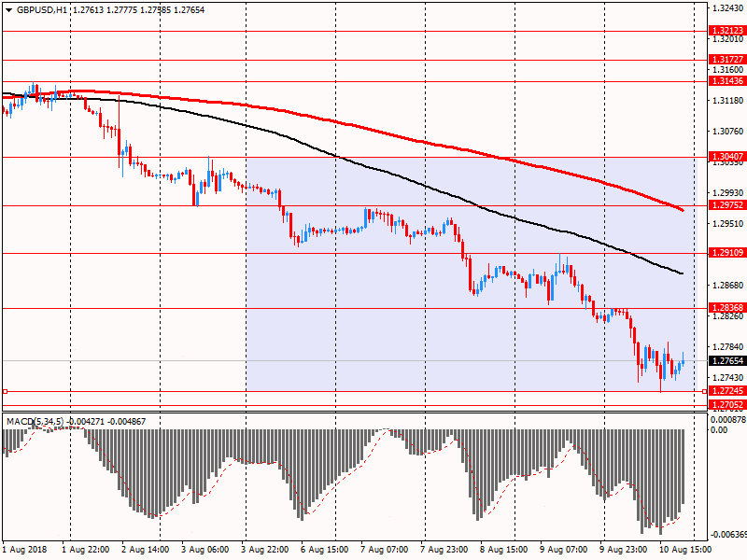Click the 1.27840 price axis value
This screenshot has width=747, height=560.
[x=728, y=346]
